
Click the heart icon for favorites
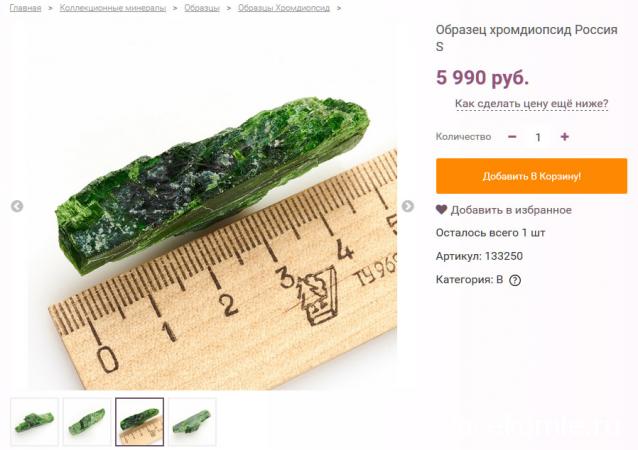click(441, 210)
